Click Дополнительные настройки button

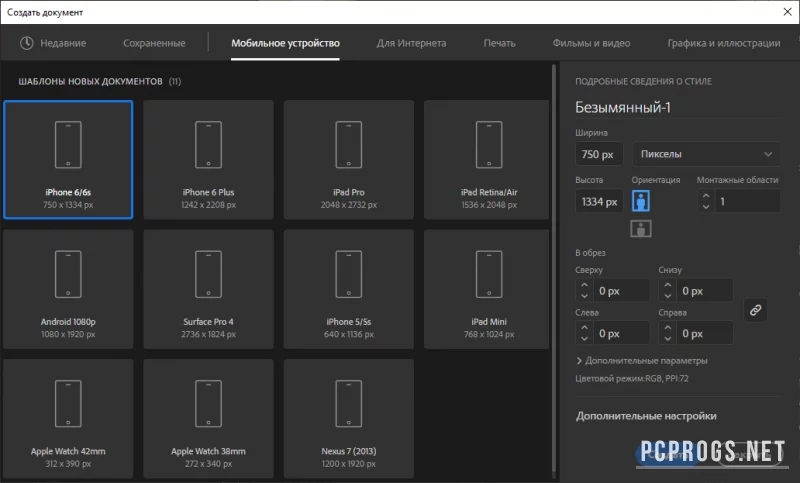point(646,416)
